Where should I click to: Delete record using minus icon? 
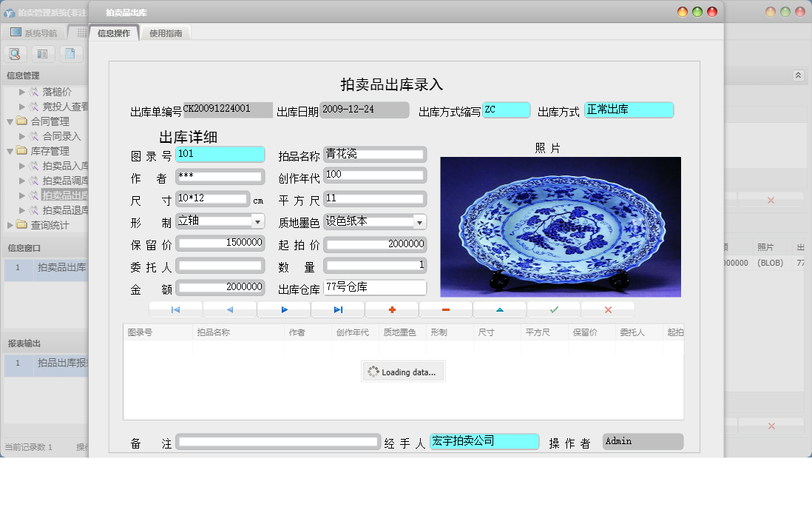(446, 310)
